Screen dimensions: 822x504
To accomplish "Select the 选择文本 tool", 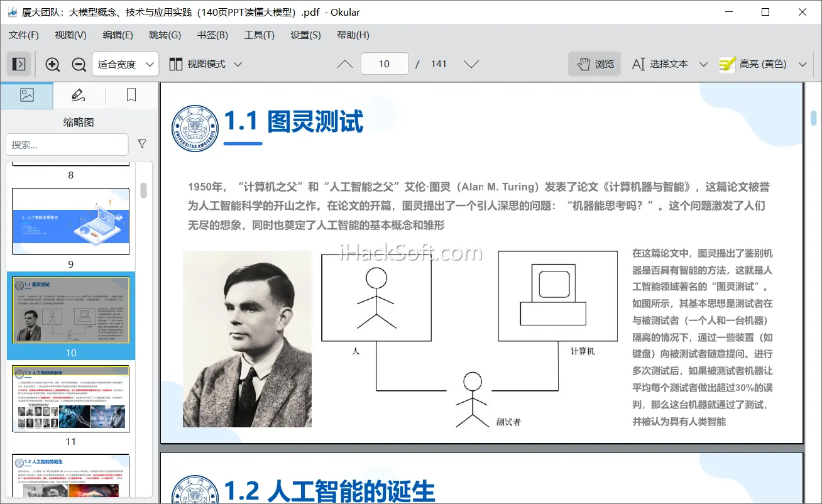I will (660, 64).
